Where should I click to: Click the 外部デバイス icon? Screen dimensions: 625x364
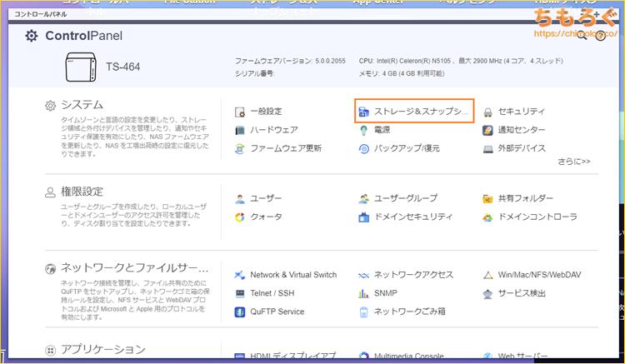487,149
